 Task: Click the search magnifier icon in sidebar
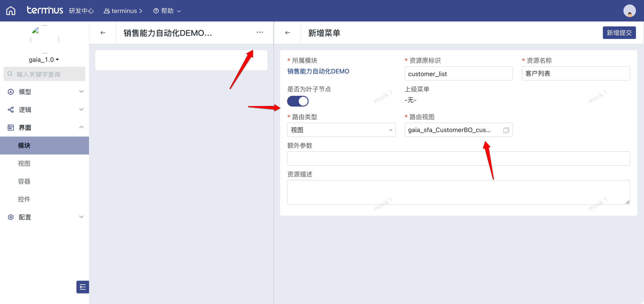[x=10, y=74]
